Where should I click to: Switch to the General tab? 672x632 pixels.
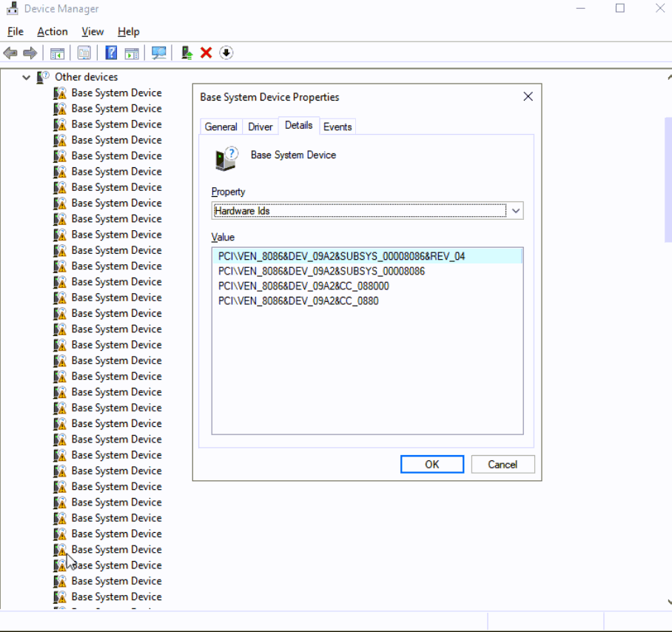pyautogui.click(x=221, y=127)
